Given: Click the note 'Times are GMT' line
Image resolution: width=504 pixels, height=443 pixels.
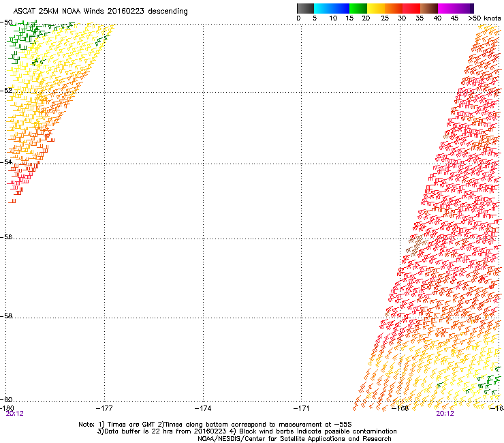Looking at the screenshot, I should 215,425.
